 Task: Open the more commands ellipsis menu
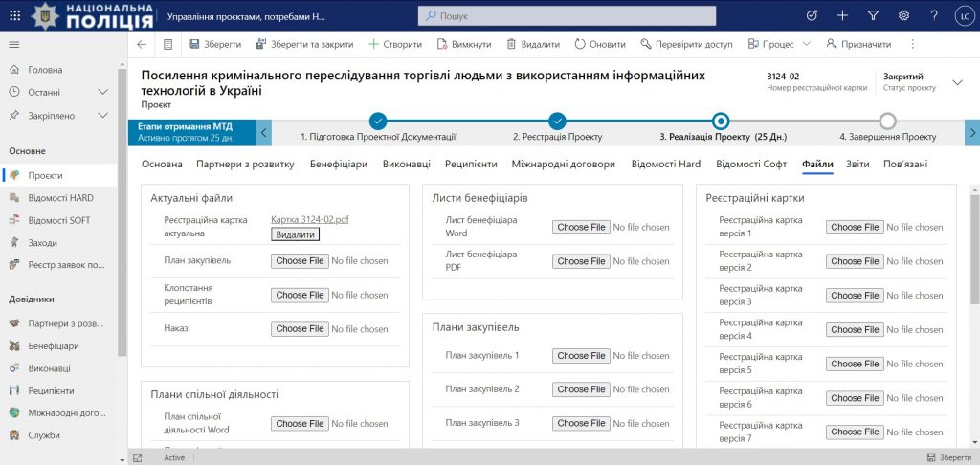pos(912,44)
